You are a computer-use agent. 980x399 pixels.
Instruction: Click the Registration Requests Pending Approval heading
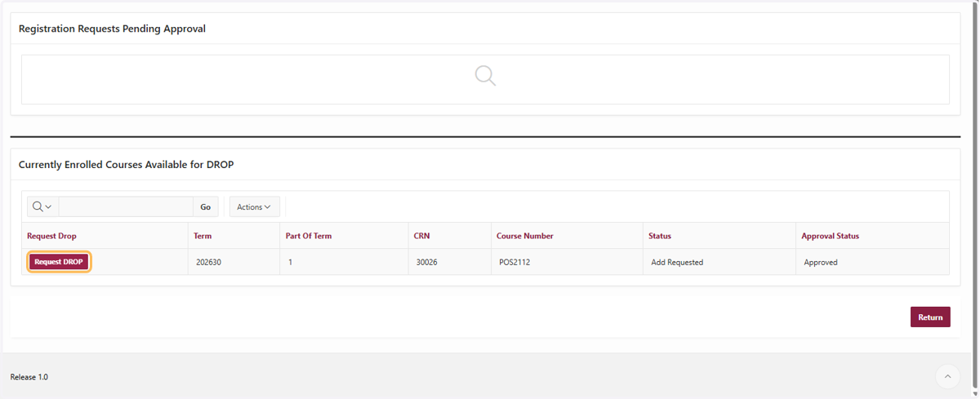pyautogui.click(x=112, y=29)
